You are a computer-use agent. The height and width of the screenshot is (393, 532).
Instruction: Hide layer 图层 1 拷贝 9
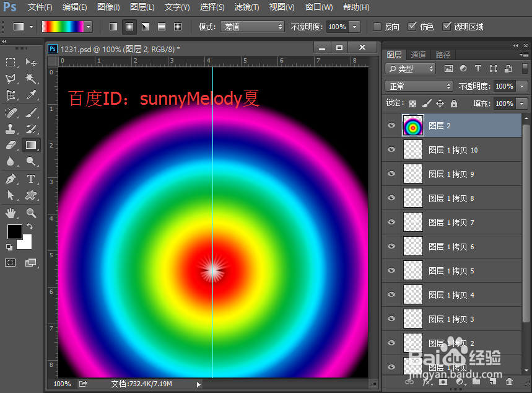pyautogui.click(x=391, y=174)
